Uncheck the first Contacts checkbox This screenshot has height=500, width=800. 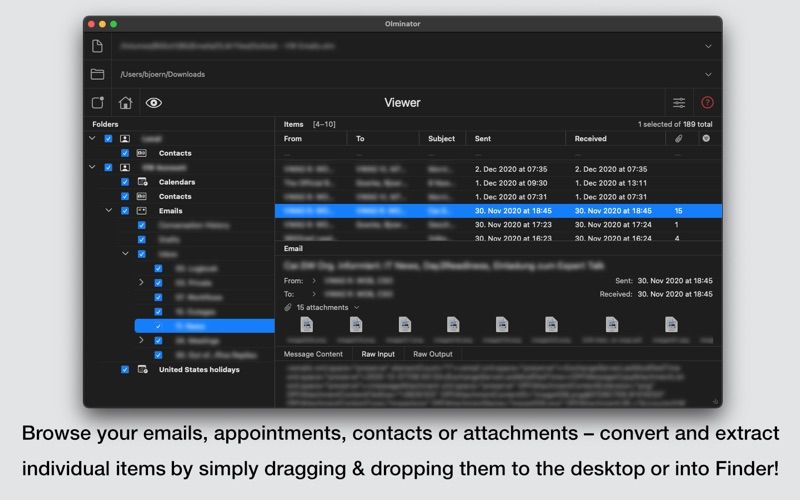point(125,153)
